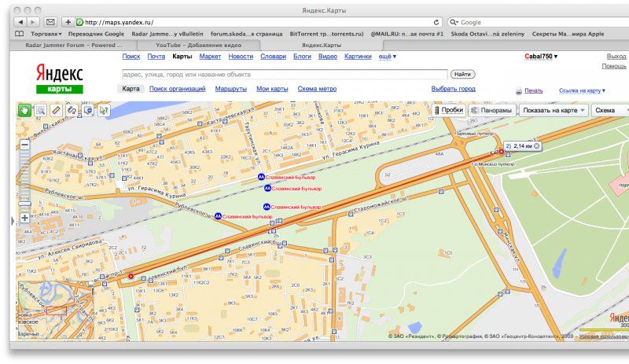Select the Карта tab
Image resolution: width=629 pixels, height=364 pixels.
tap(131, 89)
